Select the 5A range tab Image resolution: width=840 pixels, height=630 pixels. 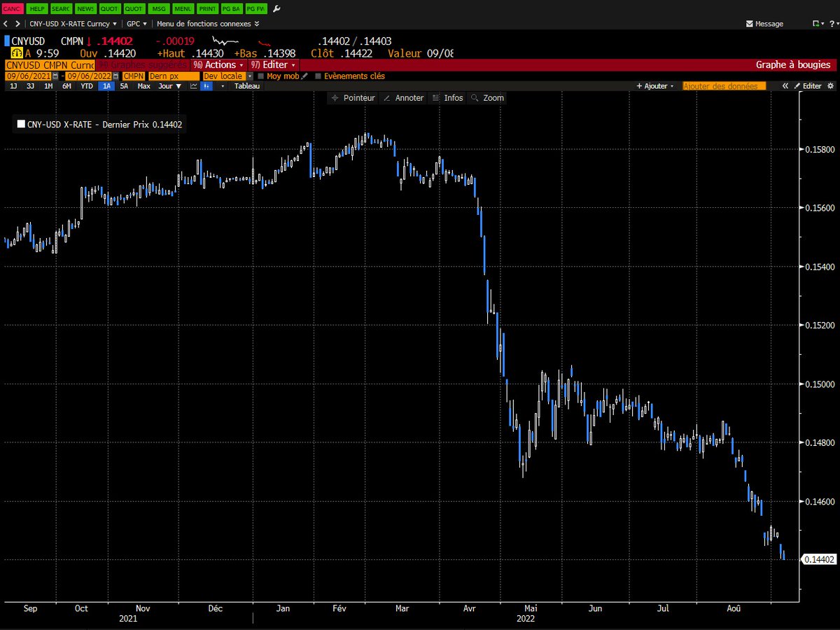[125, 86]
